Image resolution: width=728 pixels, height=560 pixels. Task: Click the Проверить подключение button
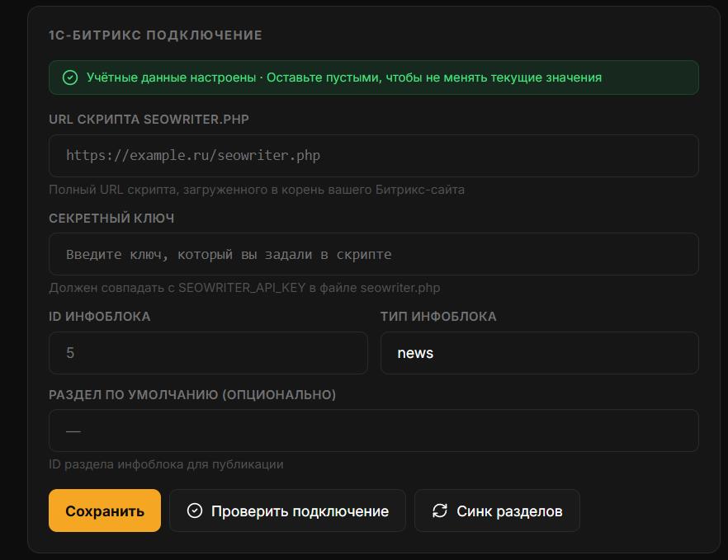click(287, 511)
